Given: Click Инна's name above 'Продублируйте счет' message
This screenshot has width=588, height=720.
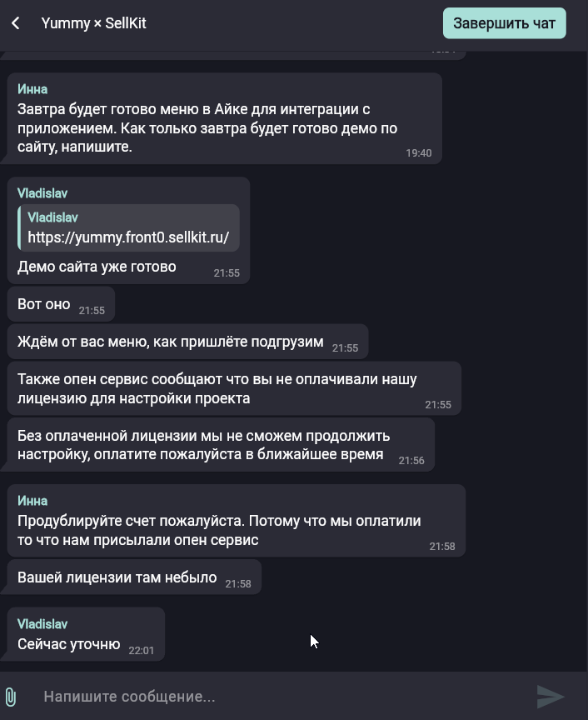Looking at the screenshot, I should coord(32,501).
